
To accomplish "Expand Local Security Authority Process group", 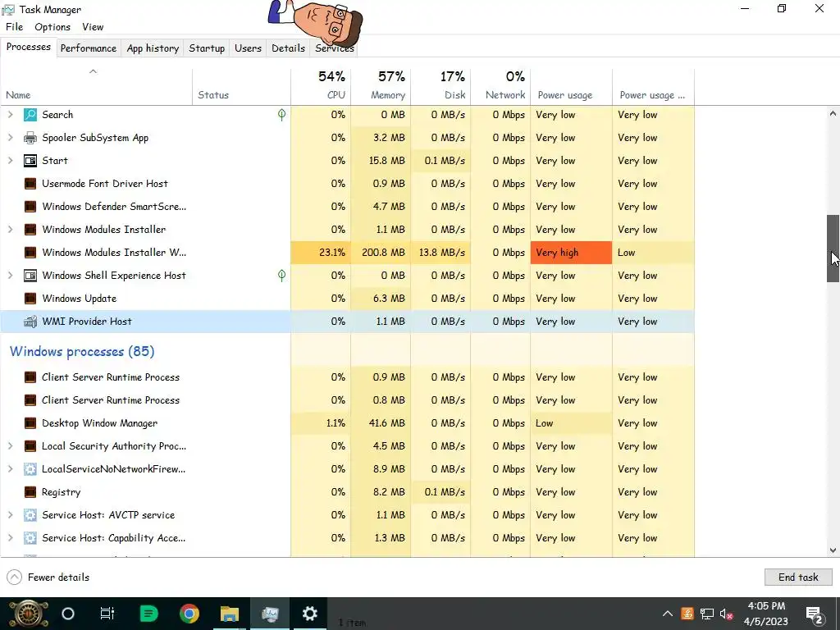I will pyautogui.click(x=10, y=446).
